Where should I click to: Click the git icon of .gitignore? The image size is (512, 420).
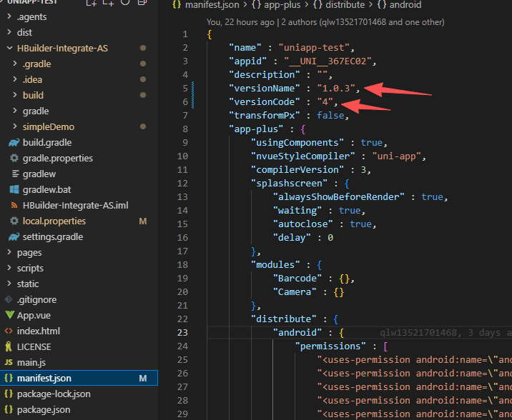click(9, 299)
